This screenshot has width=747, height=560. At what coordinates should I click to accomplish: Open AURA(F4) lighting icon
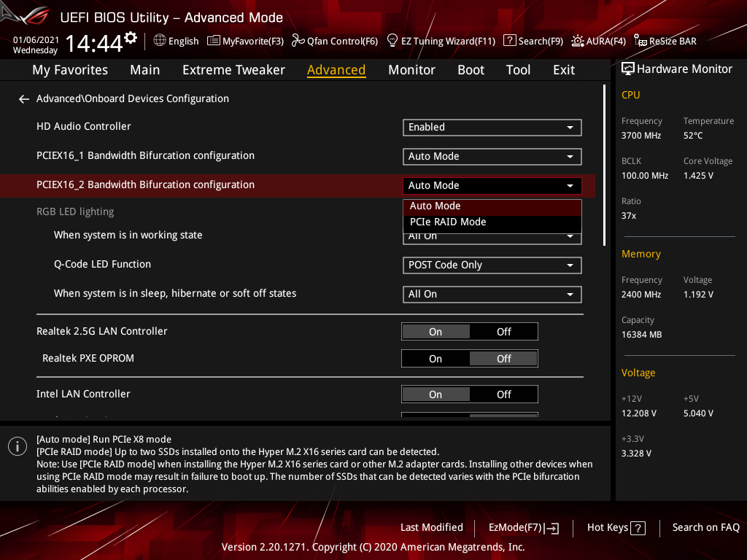point(578,41)
